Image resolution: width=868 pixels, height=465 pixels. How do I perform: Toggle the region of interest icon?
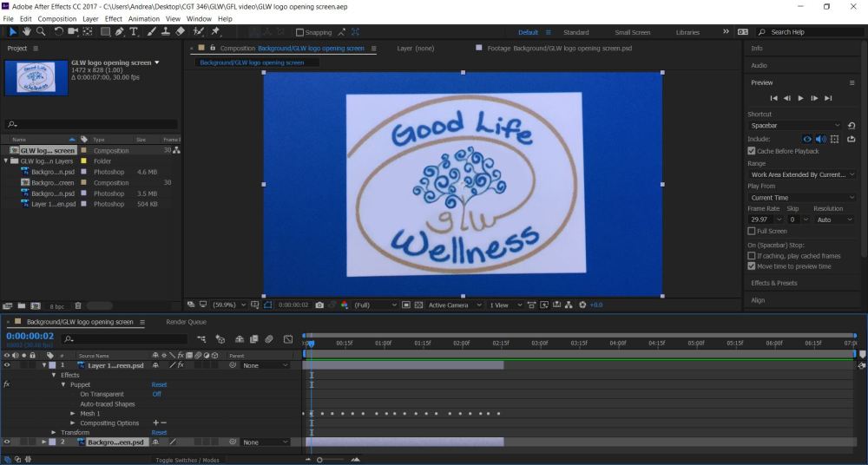[x=406, y=305]
